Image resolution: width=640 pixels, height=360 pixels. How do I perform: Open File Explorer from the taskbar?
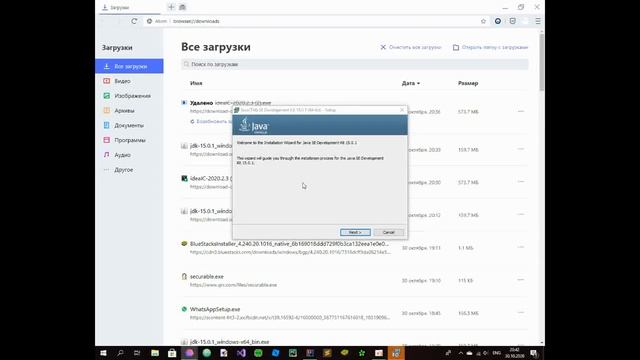point(155,353)
